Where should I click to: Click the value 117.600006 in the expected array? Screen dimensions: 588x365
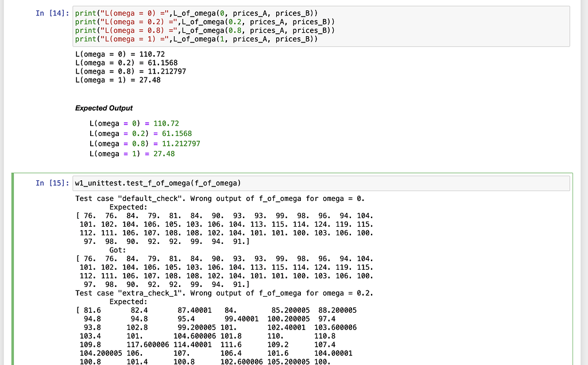[148, 345]
